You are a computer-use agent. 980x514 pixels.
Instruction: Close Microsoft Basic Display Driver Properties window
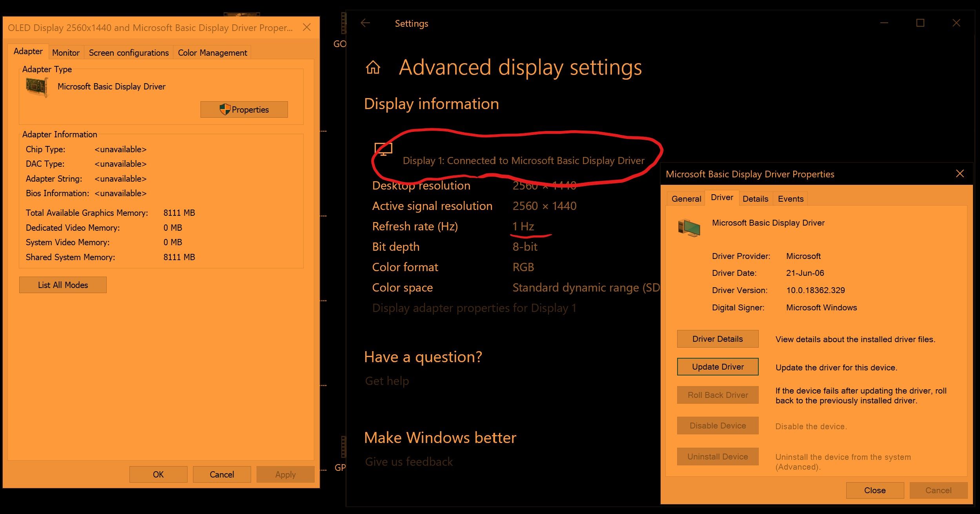960,174
